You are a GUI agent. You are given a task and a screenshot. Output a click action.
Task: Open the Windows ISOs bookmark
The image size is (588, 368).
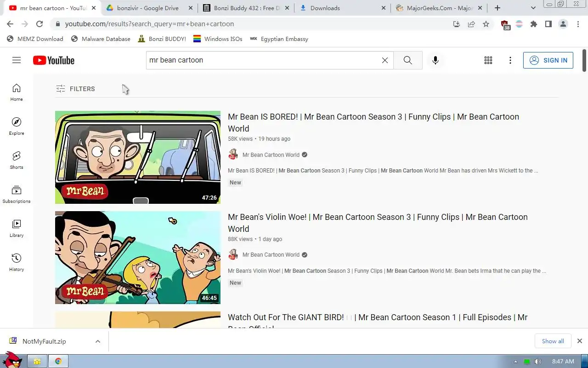[x=218, y=39]
